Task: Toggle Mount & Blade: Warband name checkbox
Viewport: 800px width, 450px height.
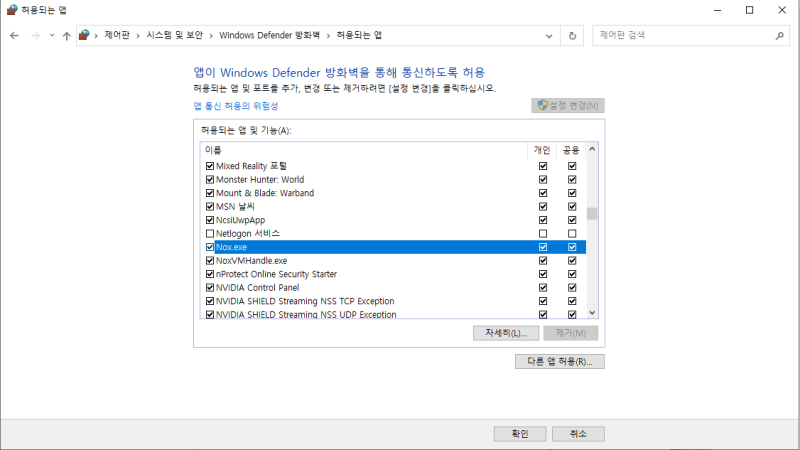Action: click(210, 193)
